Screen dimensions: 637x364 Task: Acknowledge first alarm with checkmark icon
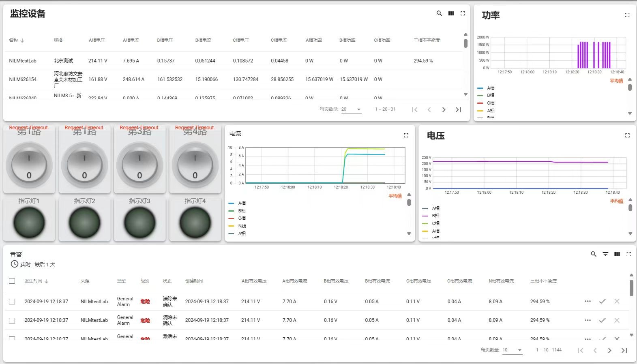[x=603, y=301]
